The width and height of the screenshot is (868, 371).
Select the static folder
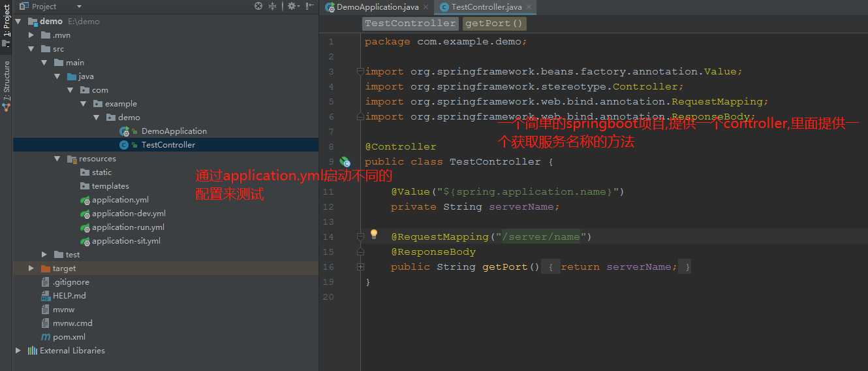[102, 172]
